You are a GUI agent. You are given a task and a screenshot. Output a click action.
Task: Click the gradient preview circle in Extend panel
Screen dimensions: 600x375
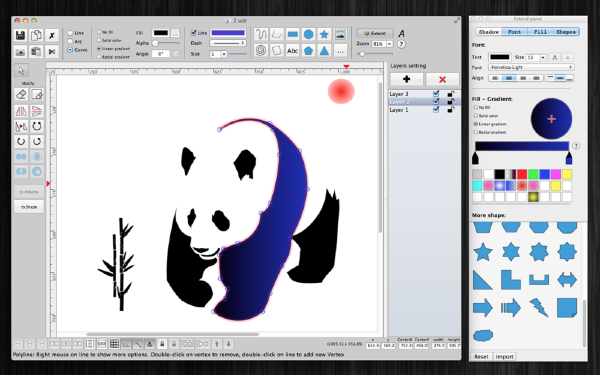pyautogui.click(x=551, y=119)
